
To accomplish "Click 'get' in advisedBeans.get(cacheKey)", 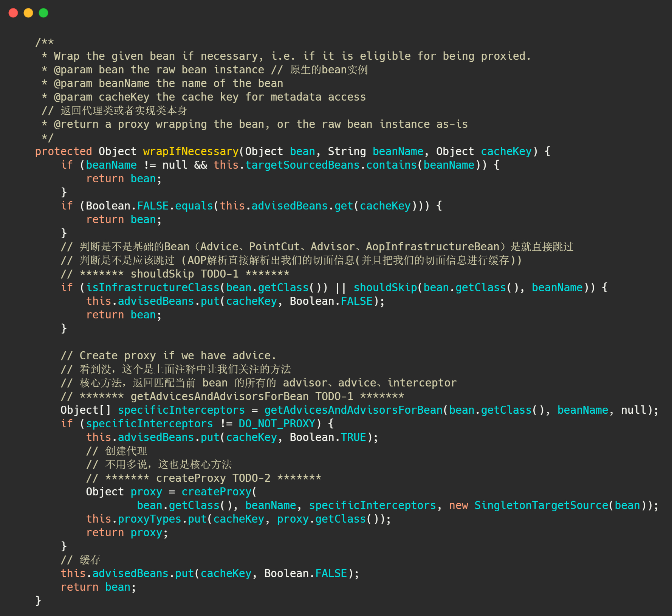I will pos(344,206).
